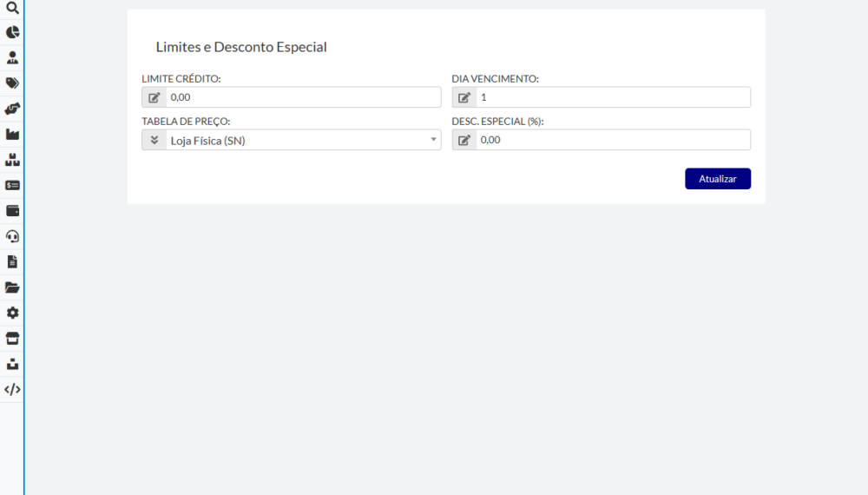This screenshot has width=868, height=495.
Task: Open the document file sidebar icon
Action: pos(12,261)
